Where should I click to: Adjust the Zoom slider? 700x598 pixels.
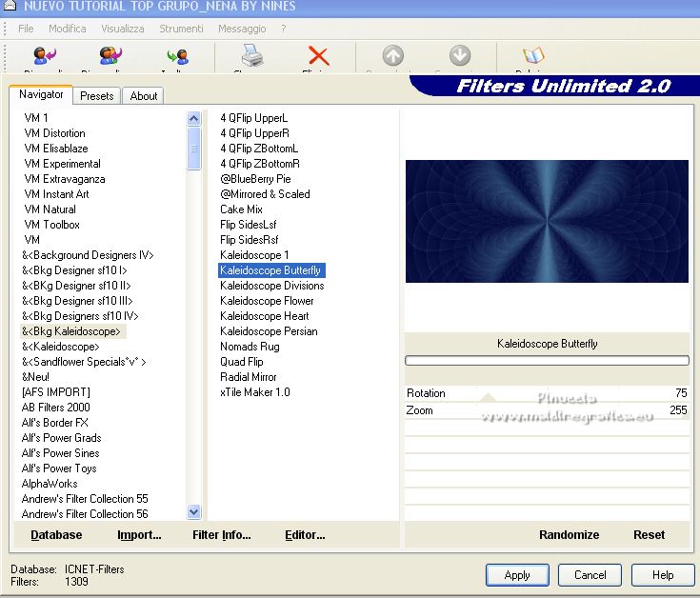coord(547,410)
